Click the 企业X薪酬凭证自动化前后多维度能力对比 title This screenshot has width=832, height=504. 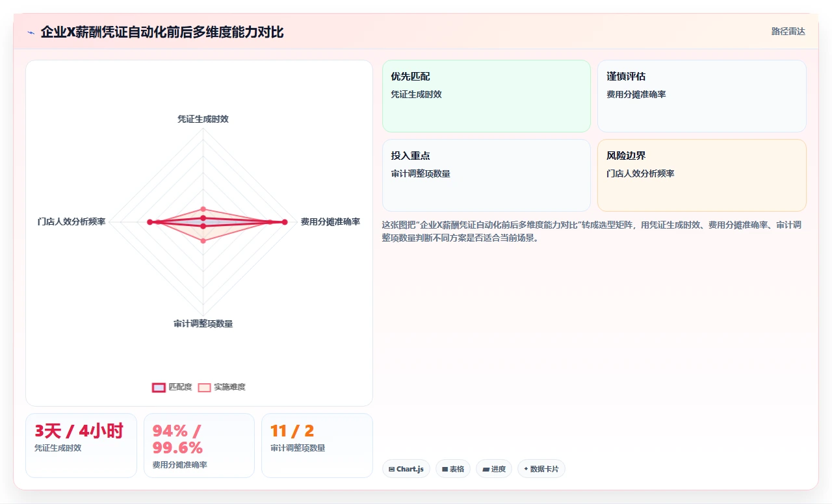[162, 32]
